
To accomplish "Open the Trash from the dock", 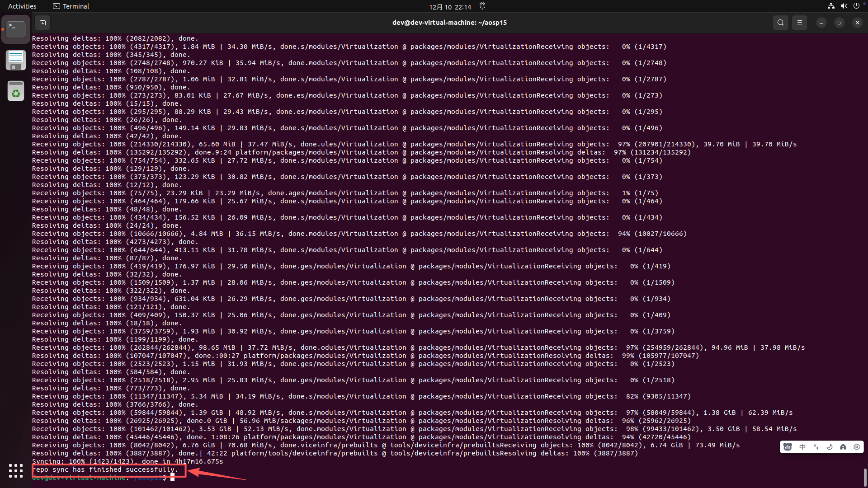I will click(16, 91).
